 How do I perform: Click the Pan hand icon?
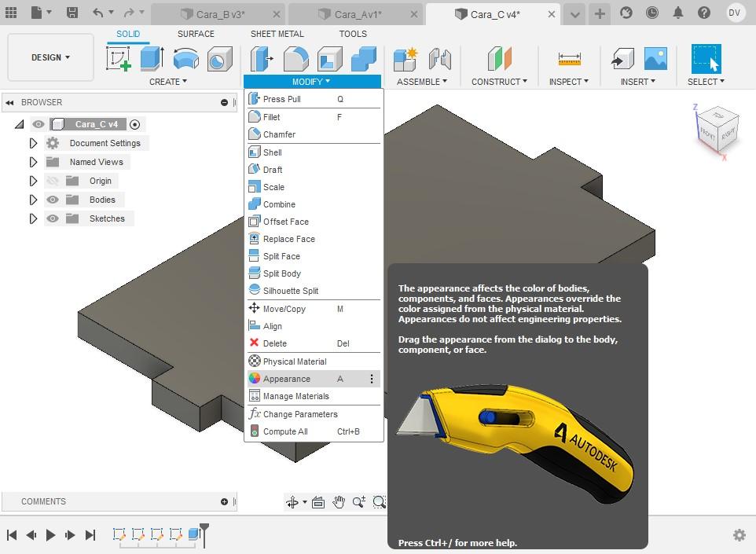click(339, 502)
